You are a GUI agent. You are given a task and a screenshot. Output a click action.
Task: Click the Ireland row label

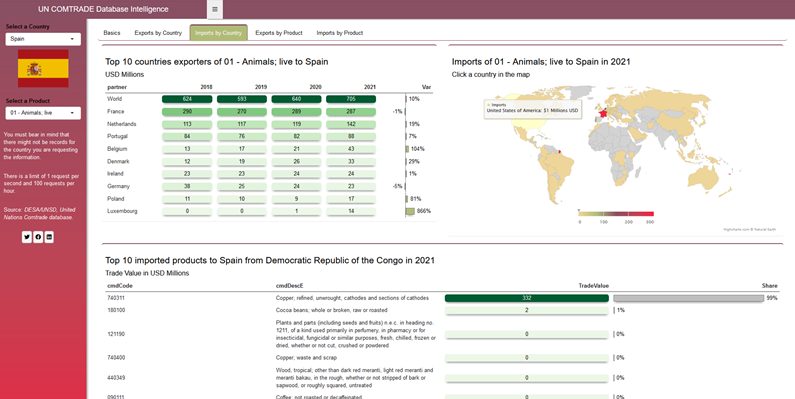(115, 174)
